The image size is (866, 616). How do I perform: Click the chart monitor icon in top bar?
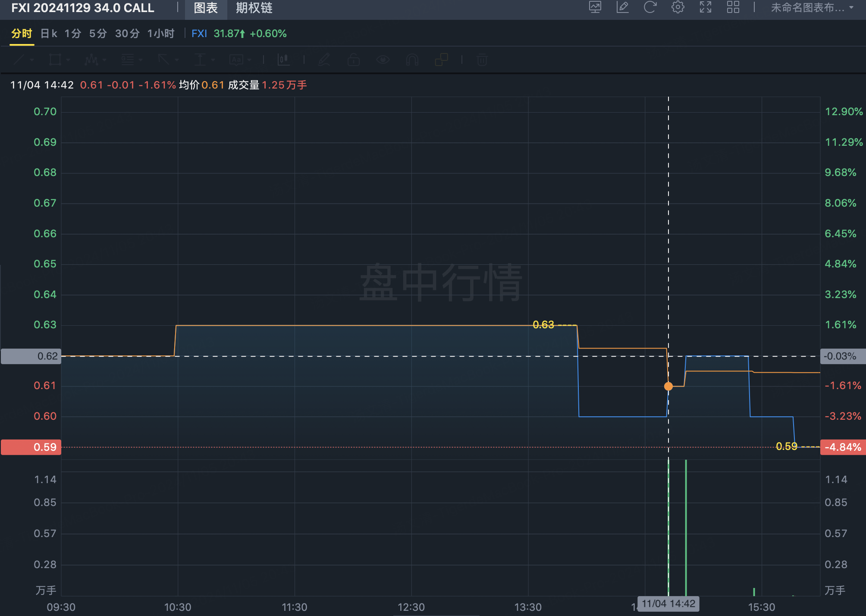click(595, 7)
